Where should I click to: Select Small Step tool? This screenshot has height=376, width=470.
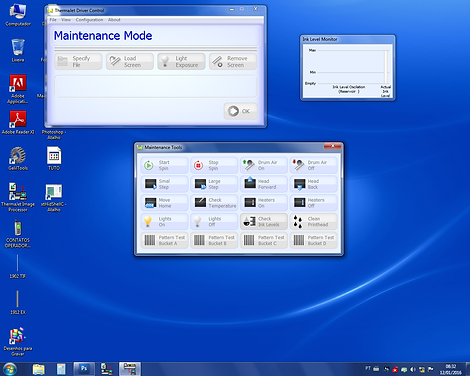coord(164,184)
